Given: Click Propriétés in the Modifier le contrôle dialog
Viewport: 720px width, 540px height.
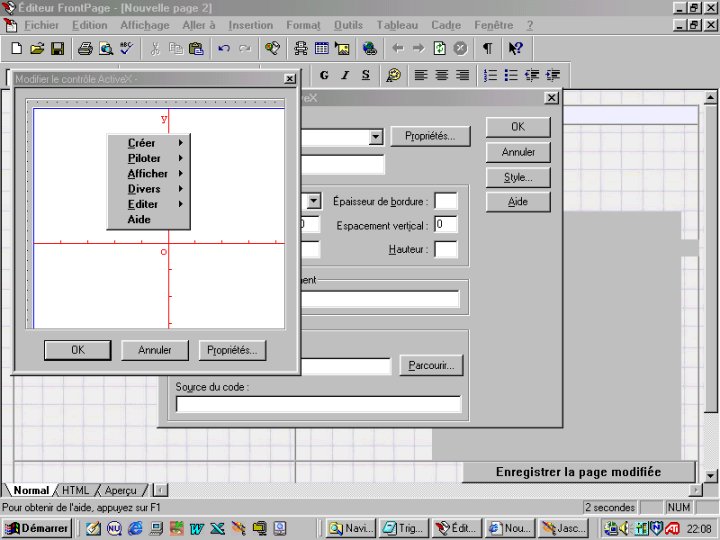Looking at the screenshot, I should click(232, 350).
